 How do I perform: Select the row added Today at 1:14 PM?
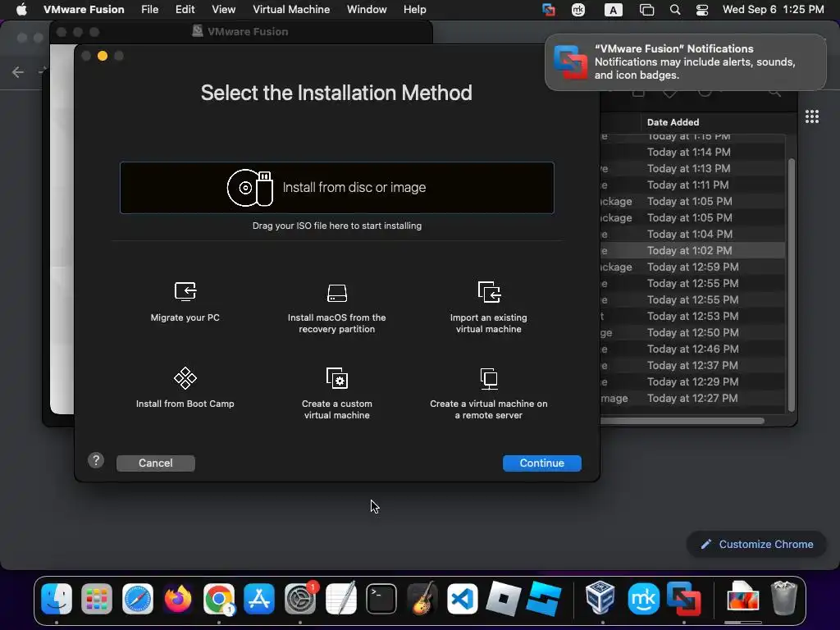pos(692,152)
